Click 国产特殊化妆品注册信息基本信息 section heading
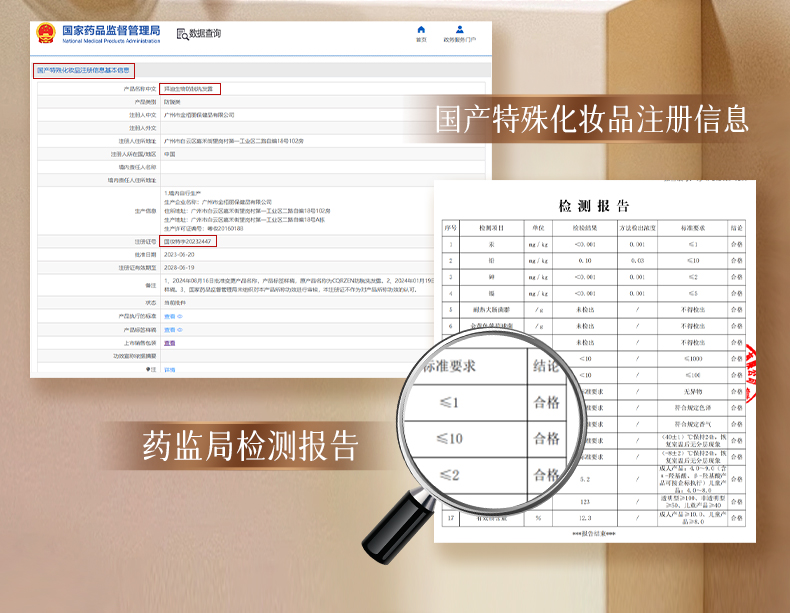The height and width of the screenshot is (613, 790). click(83, 70)
